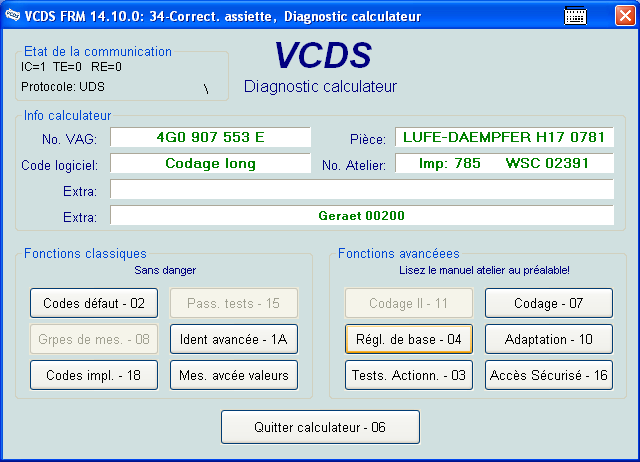Open Ident avancée - 1A
This screenshot has width=640, height=462.
[x=234, y=339]
